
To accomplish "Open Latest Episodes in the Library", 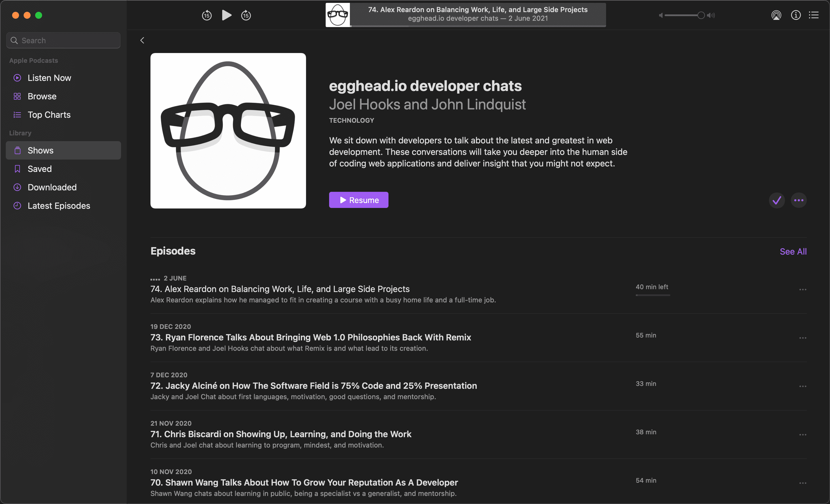I will (x=63, y=206).
